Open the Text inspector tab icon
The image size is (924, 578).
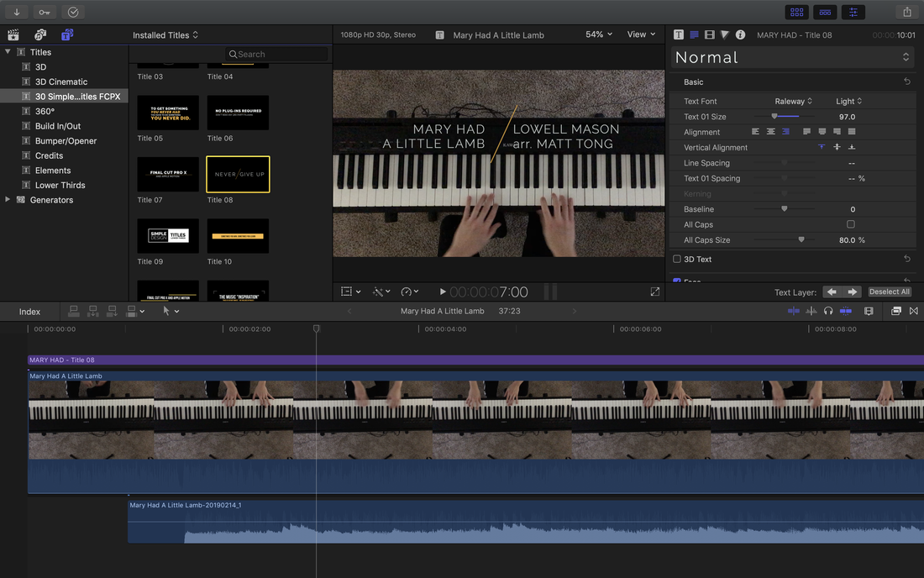(680, 35)
